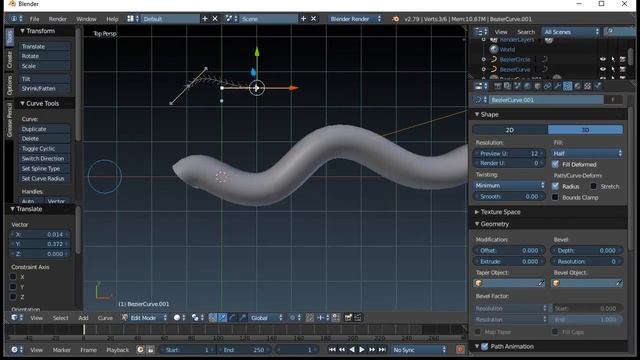Screen dimensions: 640x360
Task: Enable the Bounds Clamp checkbox
Action: coord(555,198)
